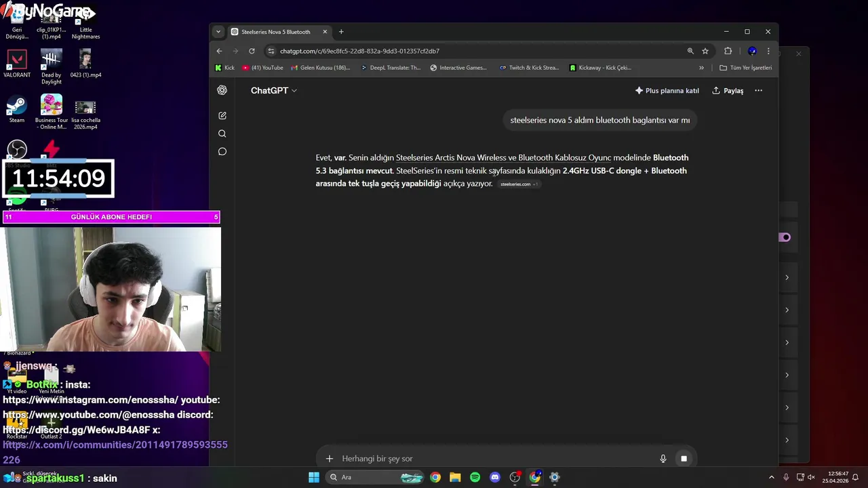This screenshot has height=488, width=868.
Task: Go back to previous page in Chrome
Action: click(x=219, y=51)
